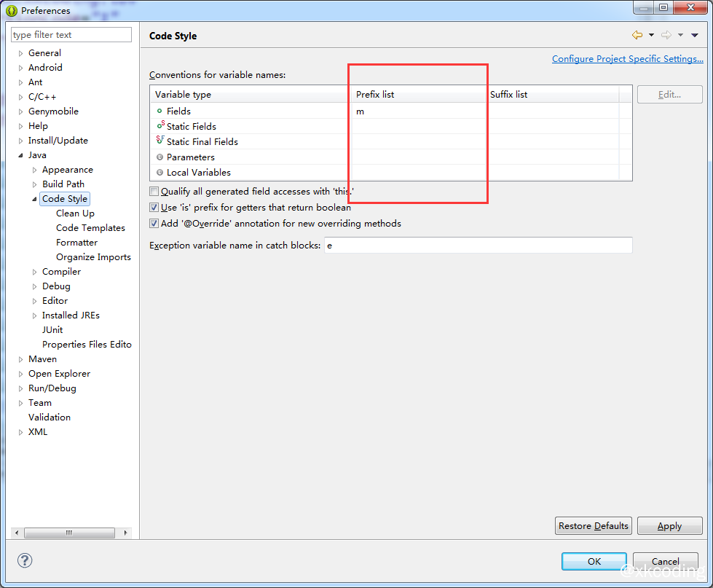This screenshot has height=588, width=713.
Task: Expand the Maven tree node
Action: tap(20, 359)
